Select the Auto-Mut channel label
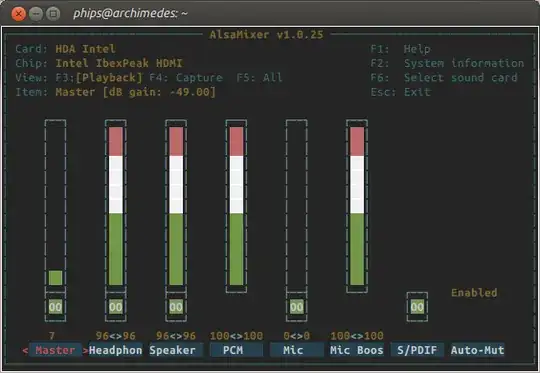Viewport: 540px width, 373px height. pyautogui.click(x=477, y=350)
